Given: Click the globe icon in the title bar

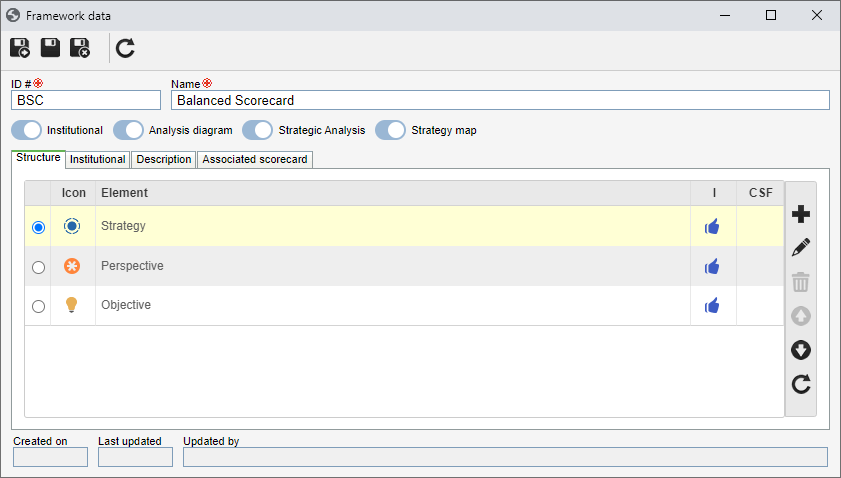Looking at the screenshot, I should point(13,16).
